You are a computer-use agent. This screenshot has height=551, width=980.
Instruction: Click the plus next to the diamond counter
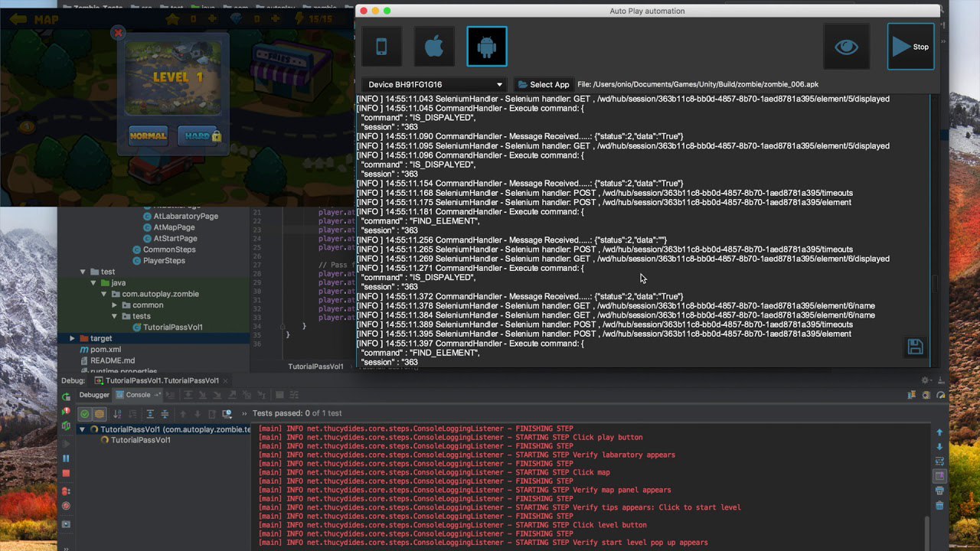(x=276, y=18)
